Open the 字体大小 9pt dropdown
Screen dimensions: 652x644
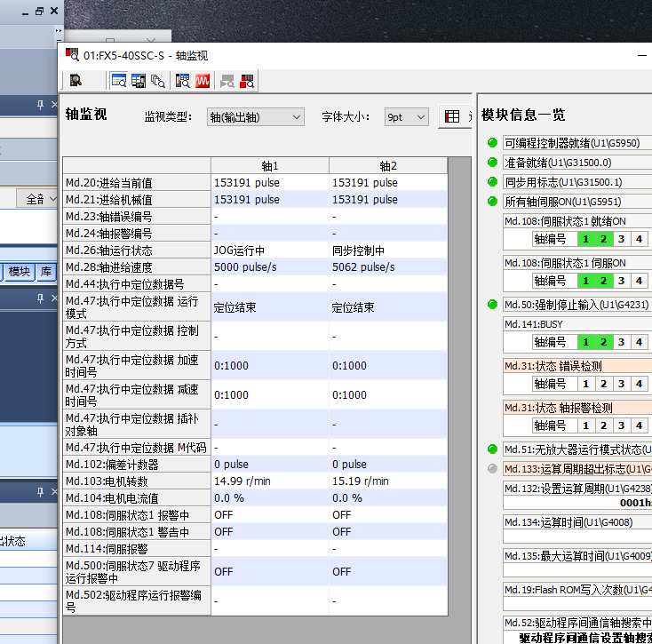(x=407, y=117)
